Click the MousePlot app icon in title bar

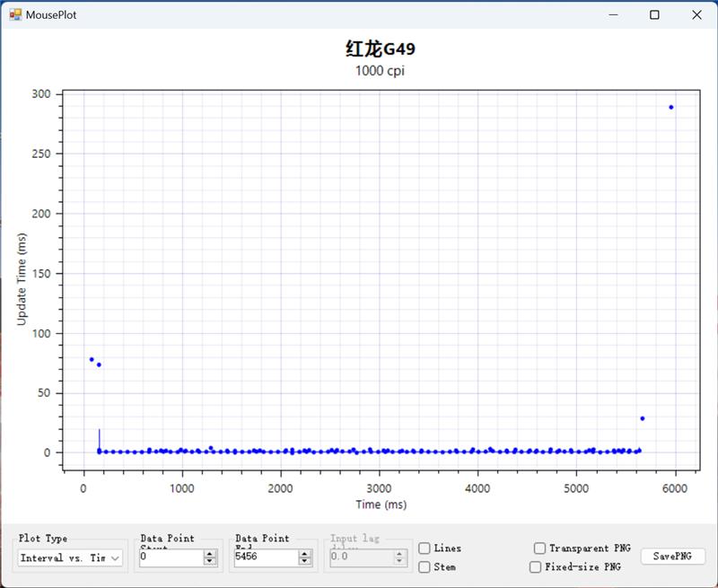coord(15,14)
